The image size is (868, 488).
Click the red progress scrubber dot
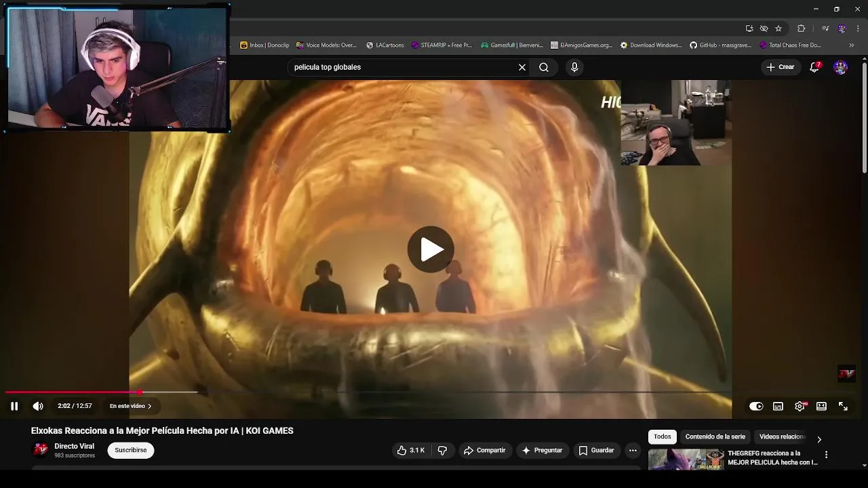[x=140, y=392]
